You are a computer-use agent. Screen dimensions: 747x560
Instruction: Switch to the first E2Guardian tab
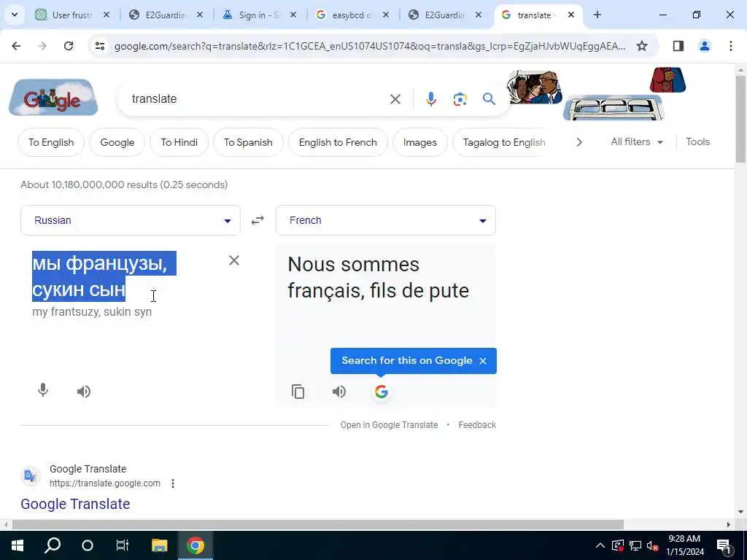point(166,15)
